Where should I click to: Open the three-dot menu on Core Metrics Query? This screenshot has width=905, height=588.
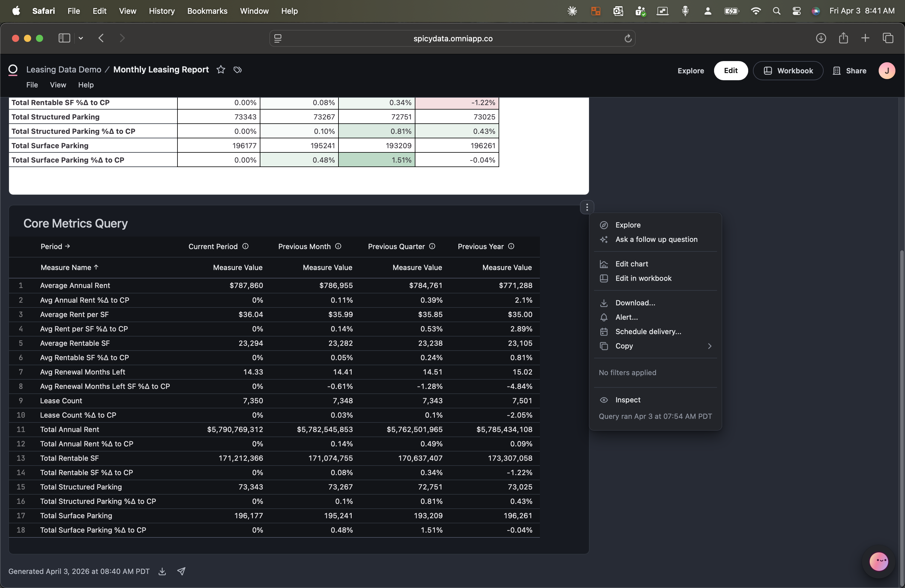pos(587,207)
